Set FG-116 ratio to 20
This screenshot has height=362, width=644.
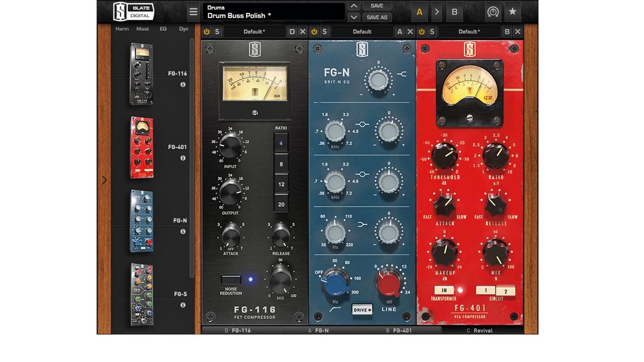[281, 204]
